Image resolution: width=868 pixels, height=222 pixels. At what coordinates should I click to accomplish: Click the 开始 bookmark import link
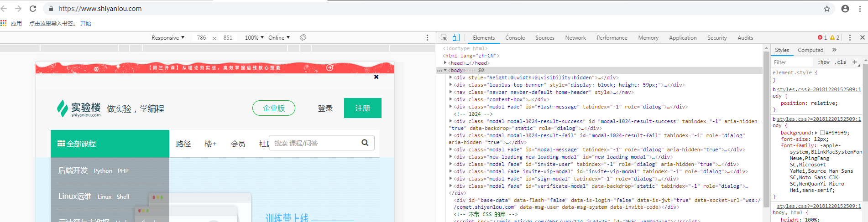pos(86,23)
